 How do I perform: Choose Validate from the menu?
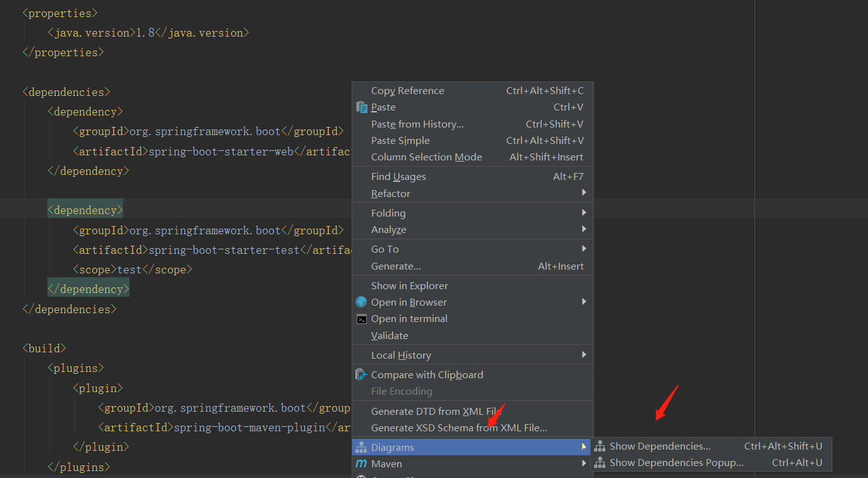point(472,335)
